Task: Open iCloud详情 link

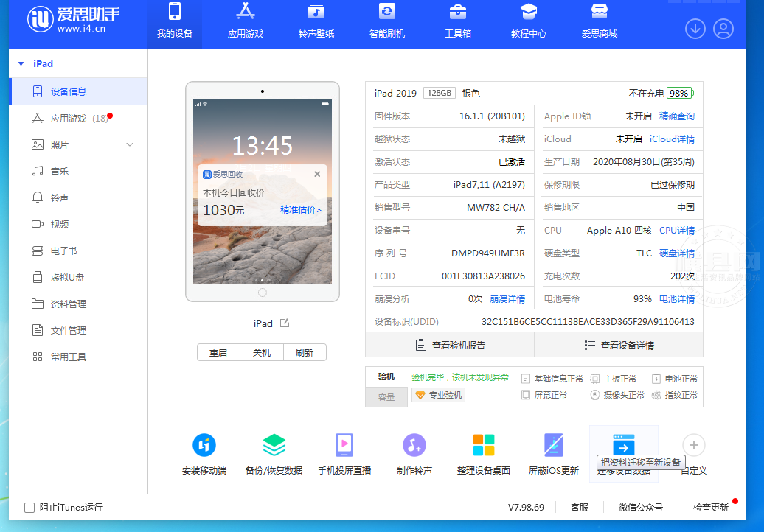Action: pos(672,139)
